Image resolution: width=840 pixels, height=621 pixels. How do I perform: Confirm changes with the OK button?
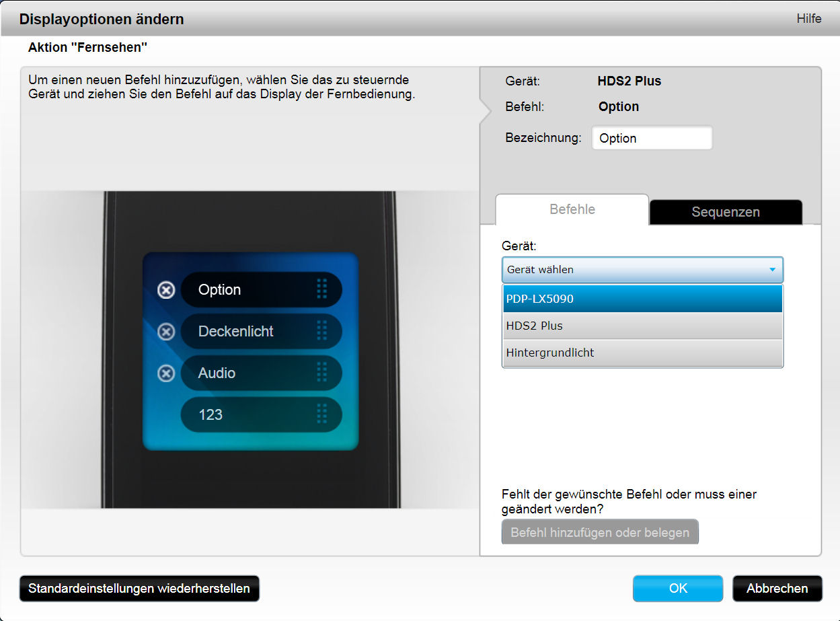pyautogui.click(x=677, y=588)
